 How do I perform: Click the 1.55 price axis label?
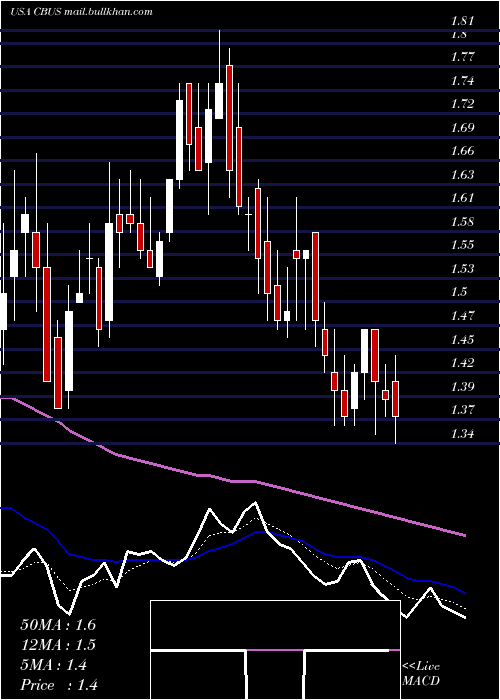tap(462, 245)
